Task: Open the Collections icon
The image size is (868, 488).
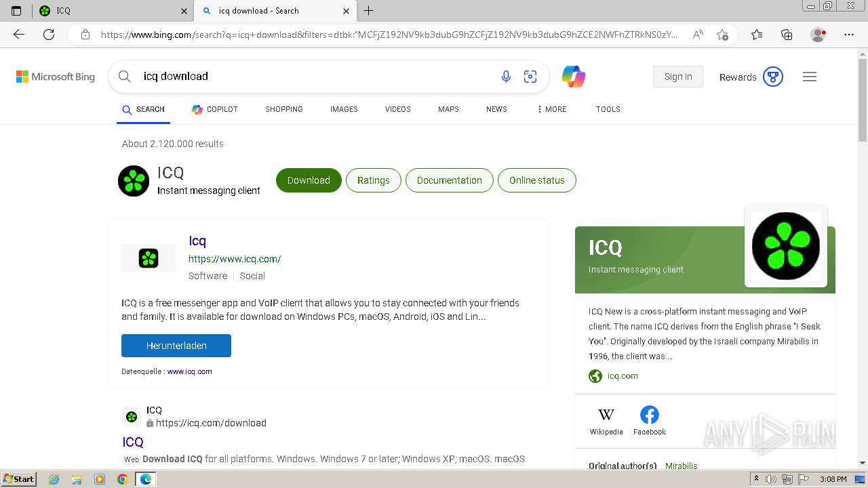Action: coord(787,35)
